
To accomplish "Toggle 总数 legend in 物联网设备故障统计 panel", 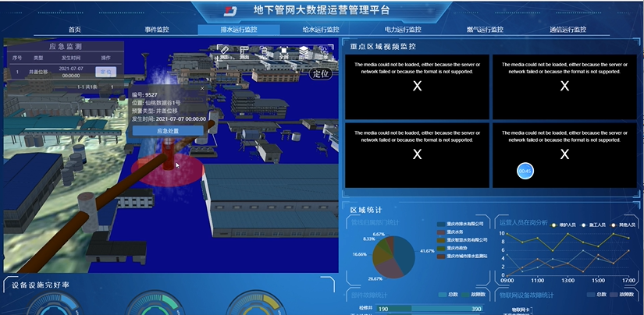I will tap(596, 295).
